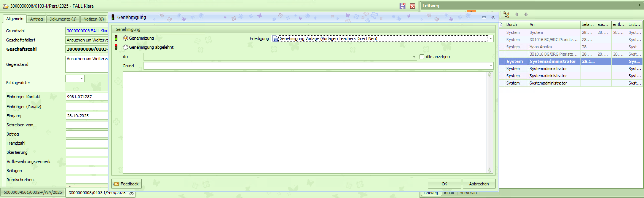Open the Erledigung dropdown list
The height and width of the screenshot is (198, 644).
490,38
